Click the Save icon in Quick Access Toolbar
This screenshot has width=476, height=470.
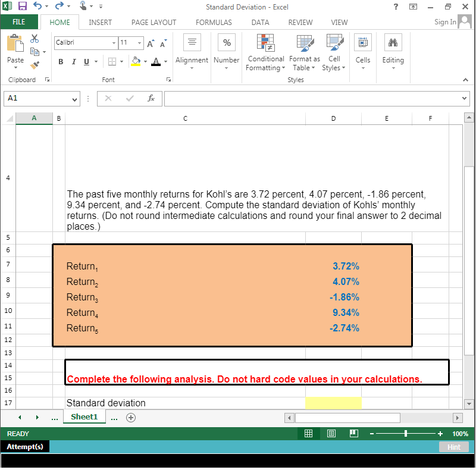[21, 6]
